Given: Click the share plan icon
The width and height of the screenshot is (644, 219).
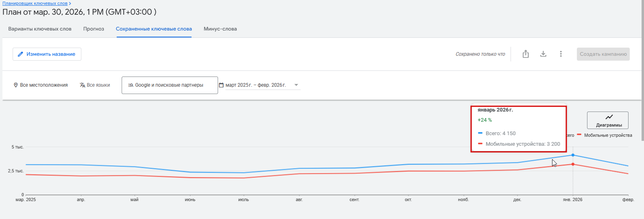Looking at the screenshot, I should click(x=526, y=54).
